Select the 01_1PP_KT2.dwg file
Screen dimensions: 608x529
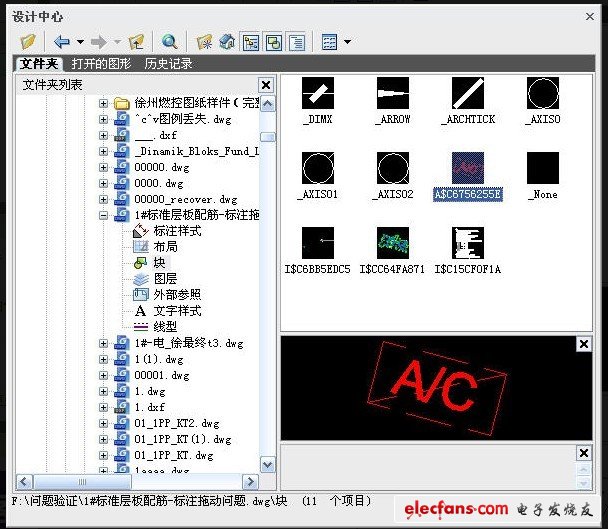(x=177, y=423)
